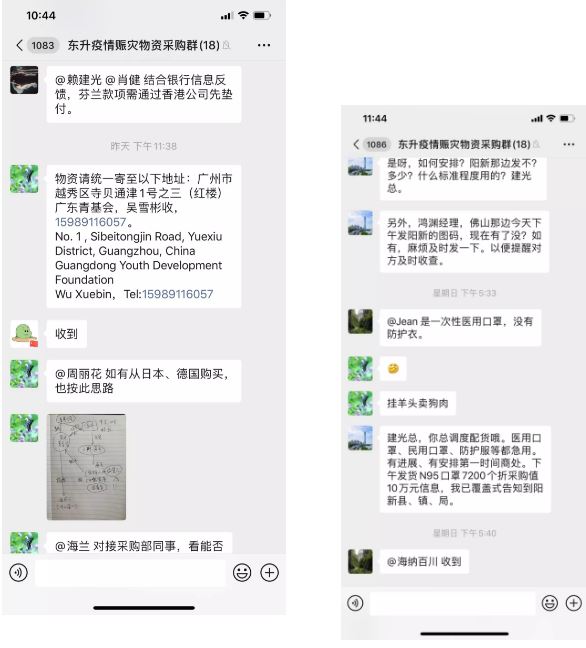Tap the voice input icon in left chat
This screenshot has height=648, width=586.
pyautogui.click(x=19, y=573)
